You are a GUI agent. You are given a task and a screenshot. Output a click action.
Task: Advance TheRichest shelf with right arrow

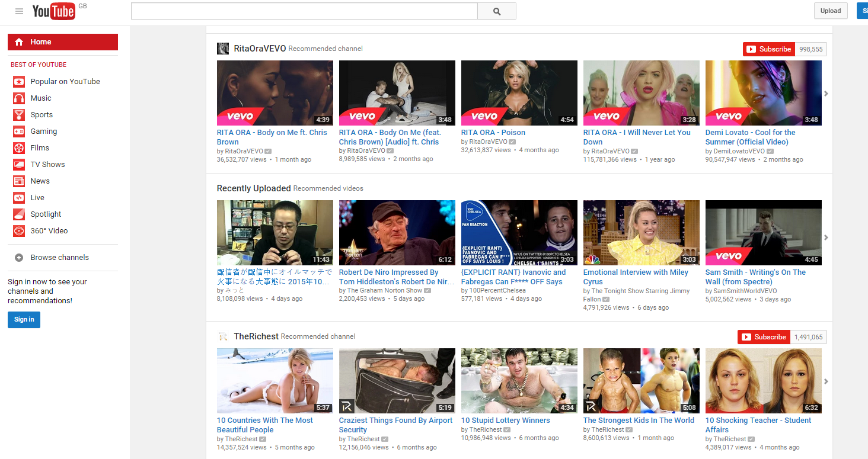(x=826, y=381)
